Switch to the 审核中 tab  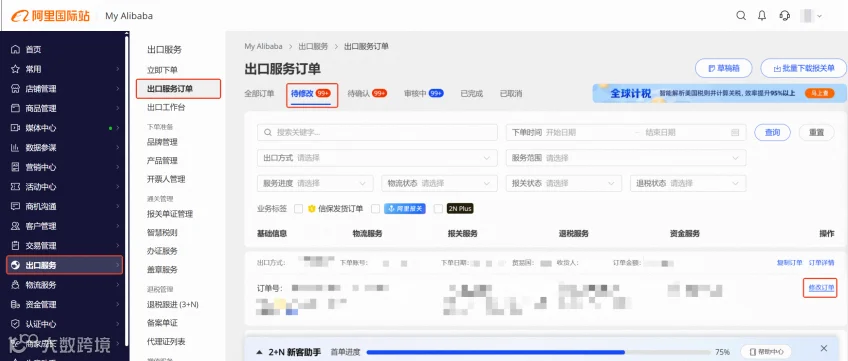pyautogui.click(x=423, y=93)
